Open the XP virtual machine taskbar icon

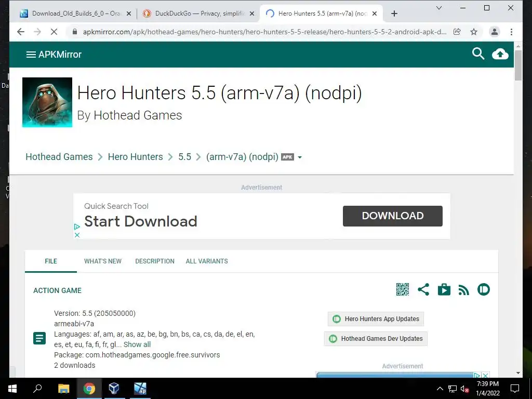pos(140,389)
